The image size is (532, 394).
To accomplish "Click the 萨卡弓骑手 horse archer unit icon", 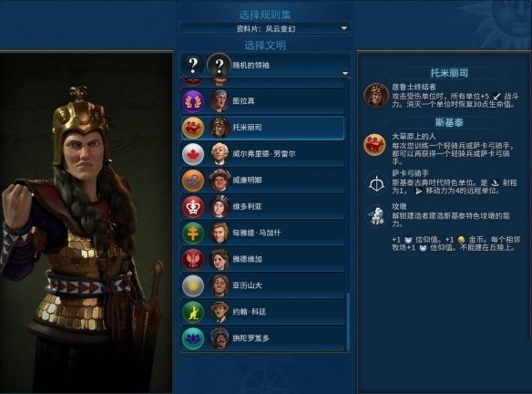I will (376, 183).
